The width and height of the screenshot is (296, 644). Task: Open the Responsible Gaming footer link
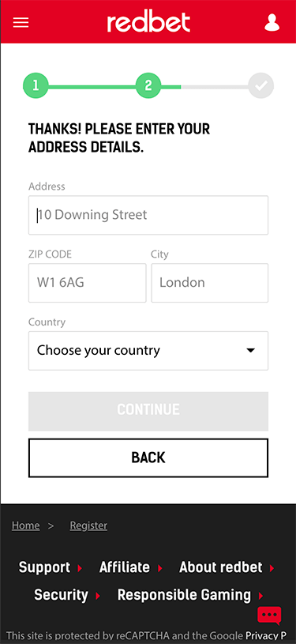pyautogui.click(x=185, y=595)
